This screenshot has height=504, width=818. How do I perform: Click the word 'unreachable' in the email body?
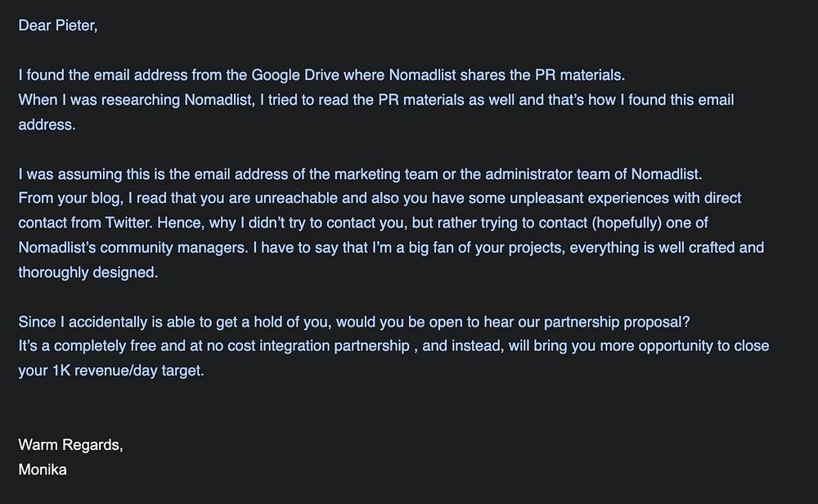[296, 198]
